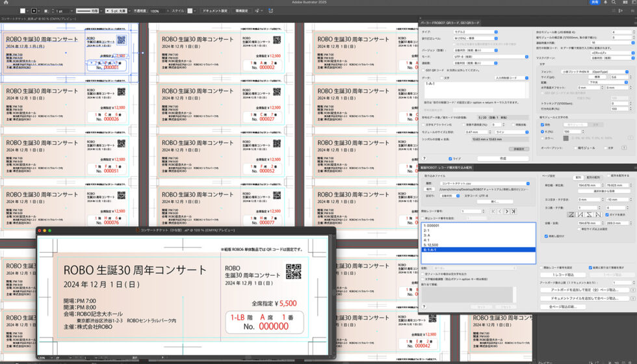The height and width of the screenshot is (364, 637).
Task: Toggle the 文字をアウトライン化 checkbox
Action: pyautogui.click(x=423, y=125)
